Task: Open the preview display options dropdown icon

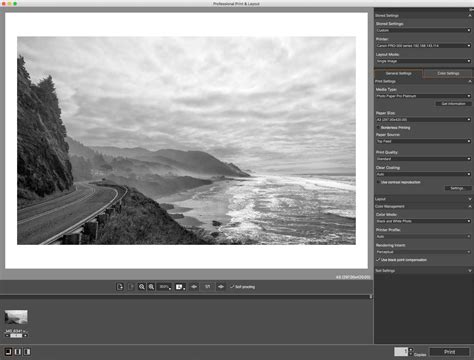Action: click(180, 287)
